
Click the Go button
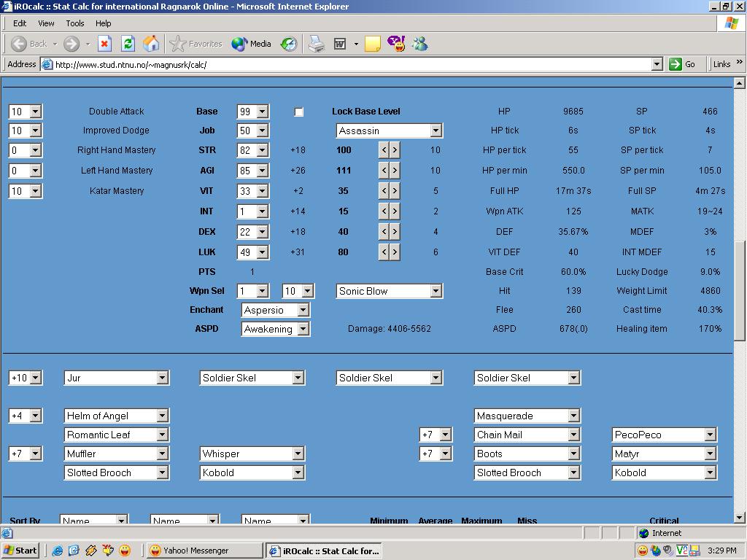(x=683, y=64)
